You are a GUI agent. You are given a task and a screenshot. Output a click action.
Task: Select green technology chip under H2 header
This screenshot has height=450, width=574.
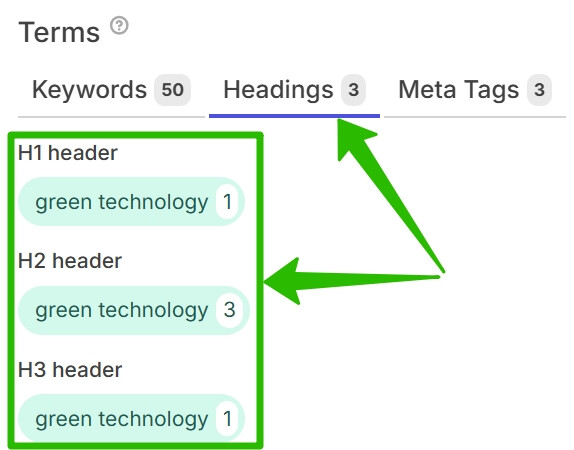tap(134, 310)
